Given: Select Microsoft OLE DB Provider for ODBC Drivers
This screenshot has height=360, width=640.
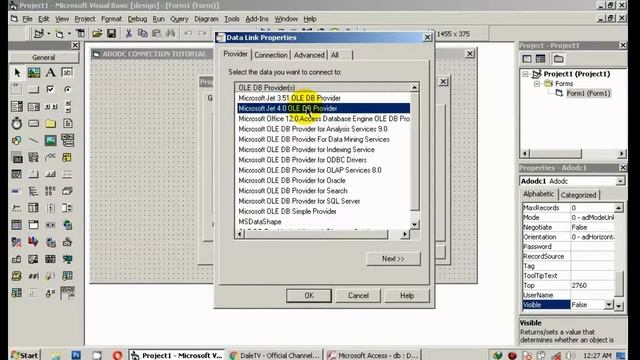Looking at the screenshot, I should pyautogui.click(x=302, y=160).
